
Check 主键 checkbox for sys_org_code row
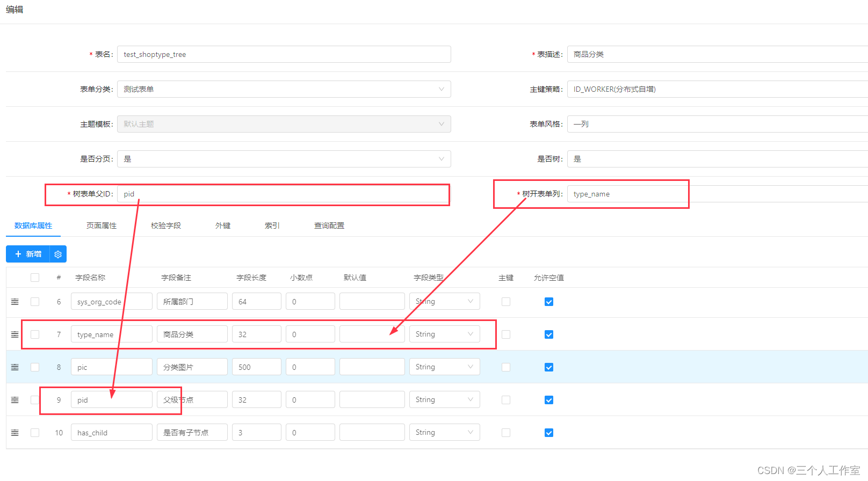[506, 302]
